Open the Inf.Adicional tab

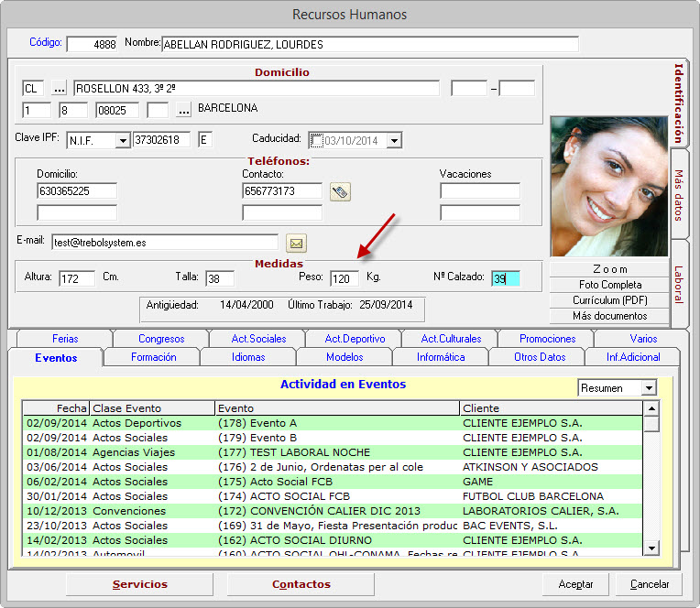tap(633, 357)
